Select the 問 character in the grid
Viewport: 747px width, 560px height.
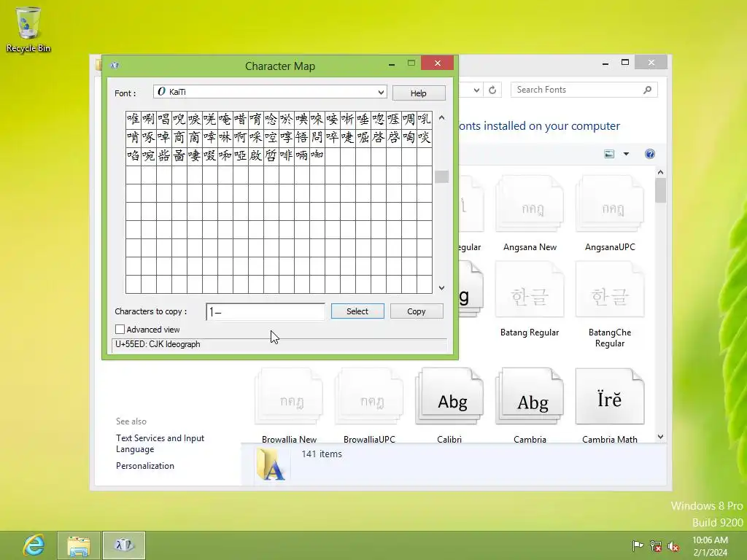[x=317, y=138]
